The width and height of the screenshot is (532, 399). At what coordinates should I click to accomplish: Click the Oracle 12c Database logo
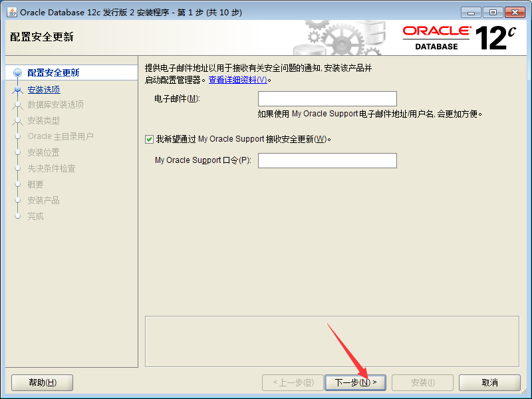pyautogui.click(x=460, y=38)
